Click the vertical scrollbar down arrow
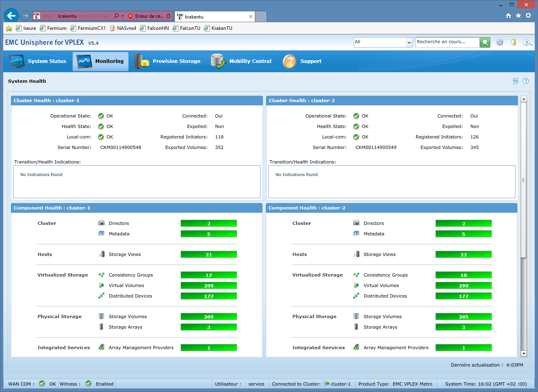The height and width of the screenshot is (392, 538). pos(524,354)
